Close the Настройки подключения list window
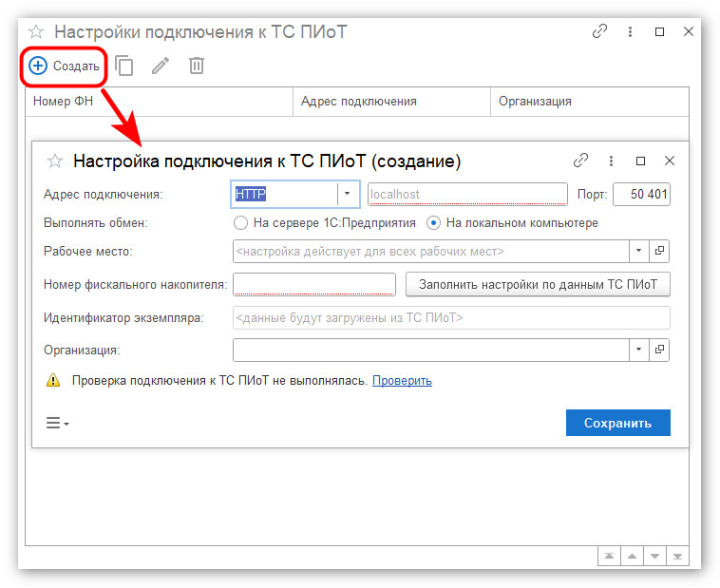This screenshot has height=588, width=720. click(x=689, y=31)
